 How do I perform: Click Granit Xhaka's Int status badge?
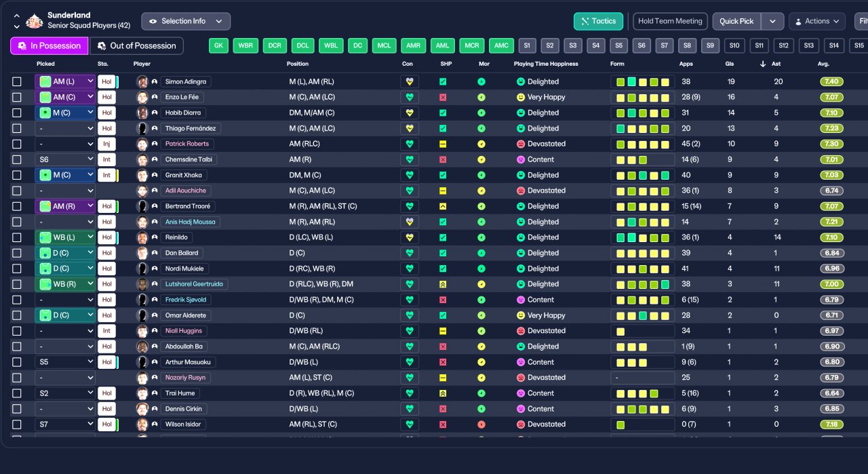click(x=106, y=175)
